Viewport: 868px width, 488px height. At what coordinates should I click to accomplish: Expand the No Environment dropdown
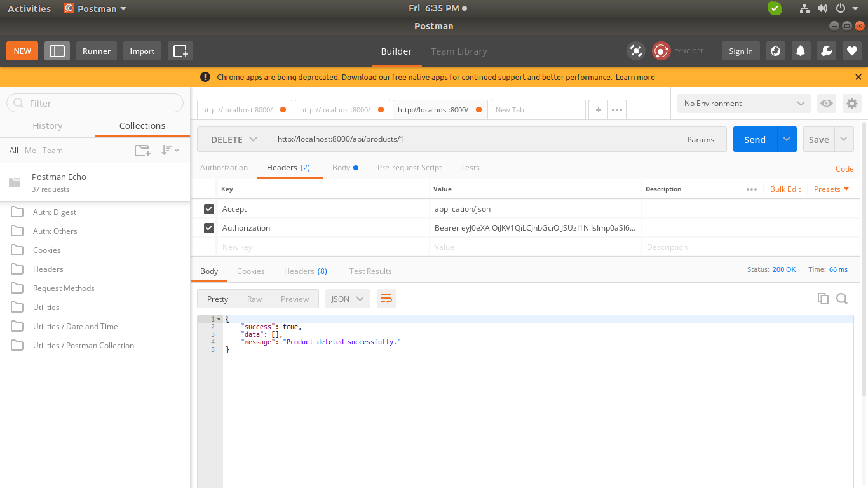pos(743,104)
